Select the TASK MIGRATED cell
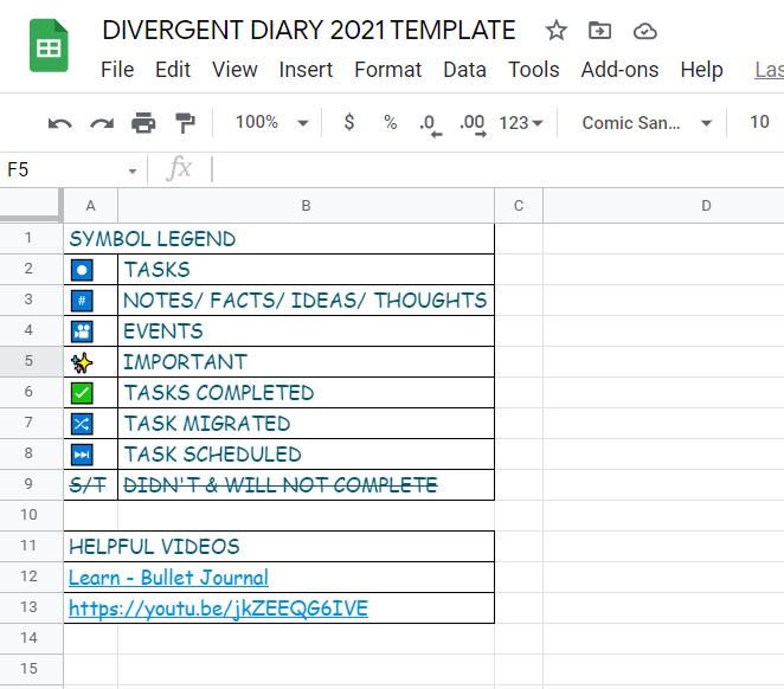This screenshot has width=784, height=689. coord(306,423)
